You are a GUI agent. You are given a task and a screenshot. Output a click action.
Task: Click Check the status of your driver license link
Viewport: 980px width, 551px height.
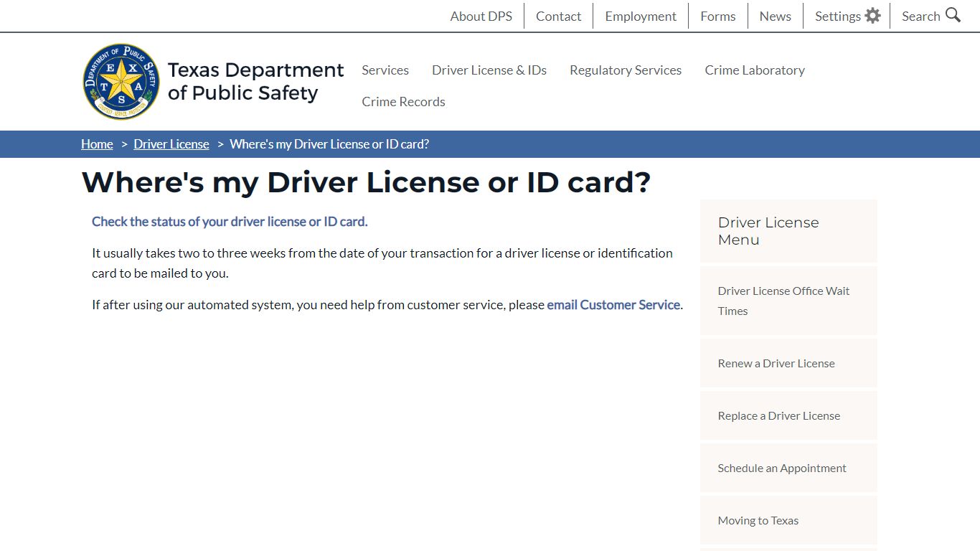pyautogui.click(x=230, y=221)
